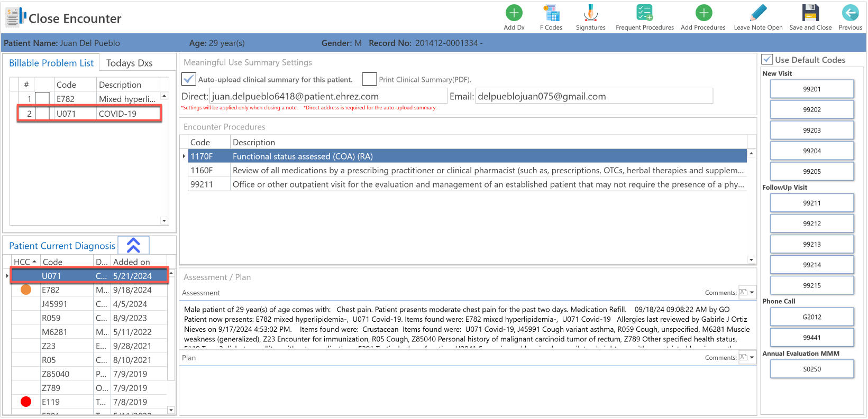Select the 99211 outpatient visit procedure row

[x=468, y=184]
